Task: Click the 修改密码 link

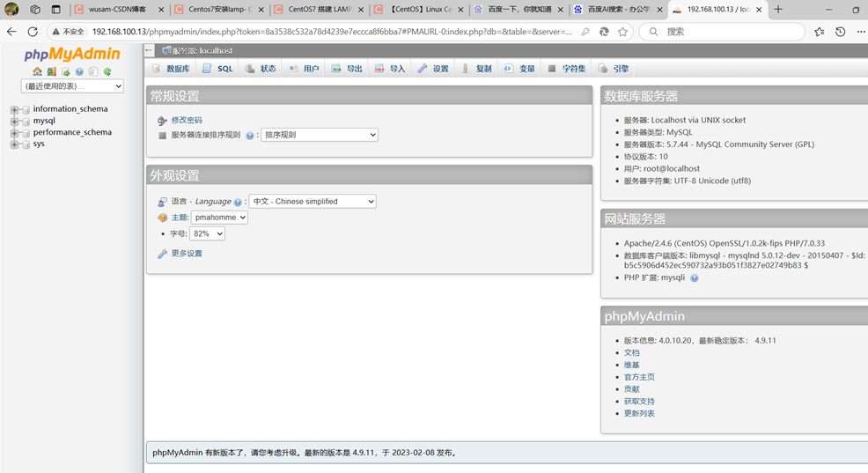Action: tap(187, 120)
